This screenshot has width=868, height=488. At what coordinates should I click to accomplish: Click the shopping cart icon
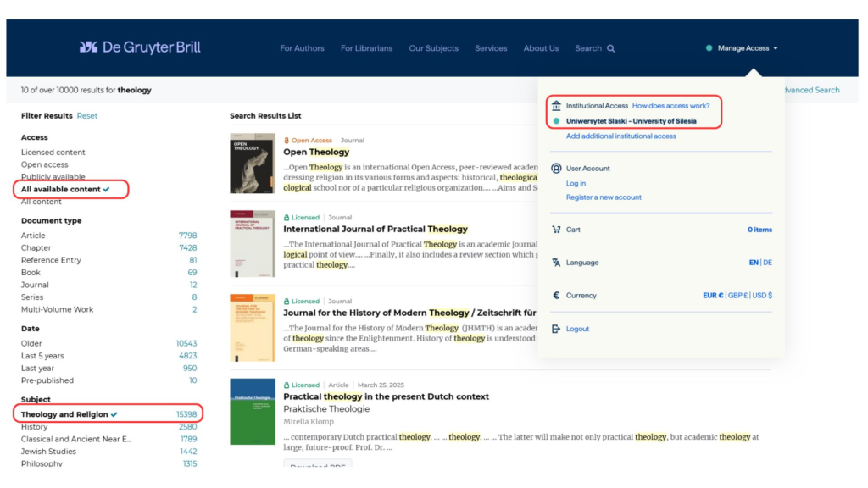556,230
